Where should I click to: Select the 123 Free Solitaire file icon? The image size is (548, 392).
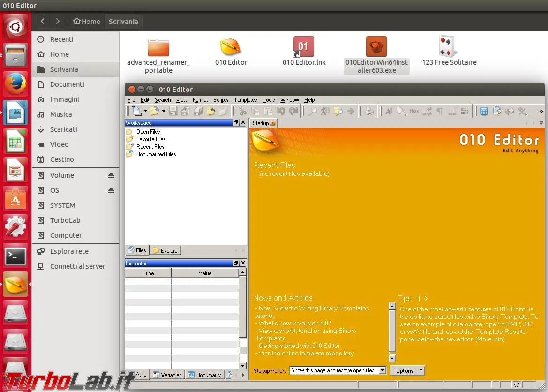coord(449,51)
